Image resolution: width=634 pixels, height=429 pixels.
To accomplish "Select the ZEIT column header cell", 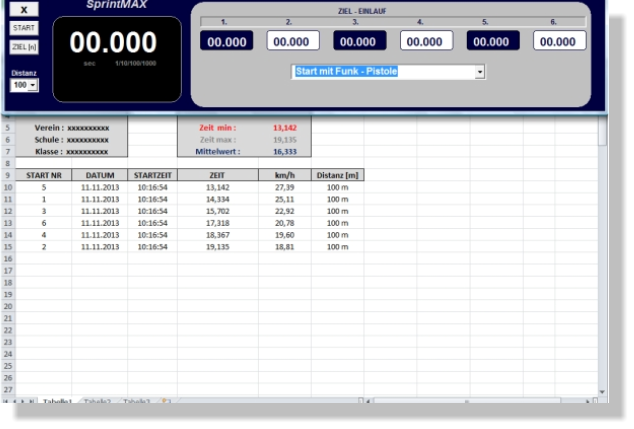I will tap(217, 175).
